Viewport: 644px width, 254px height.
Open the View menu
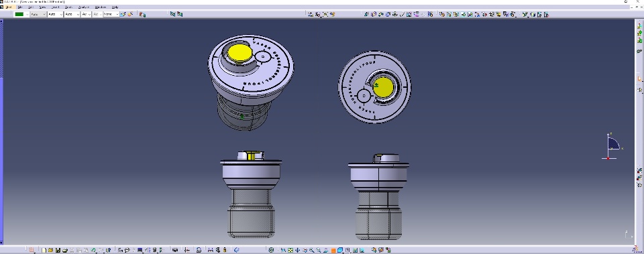point(42,7)
